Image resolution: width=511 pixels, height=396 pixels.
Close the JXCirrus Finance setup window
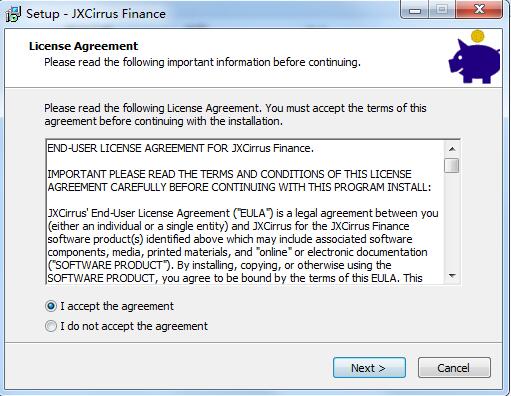[x=479, y=10]
